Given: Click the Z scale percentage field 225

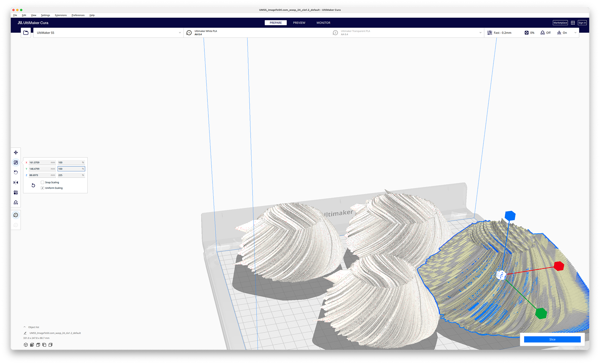Looking at the screenshot, I should [x=71, y=175].
